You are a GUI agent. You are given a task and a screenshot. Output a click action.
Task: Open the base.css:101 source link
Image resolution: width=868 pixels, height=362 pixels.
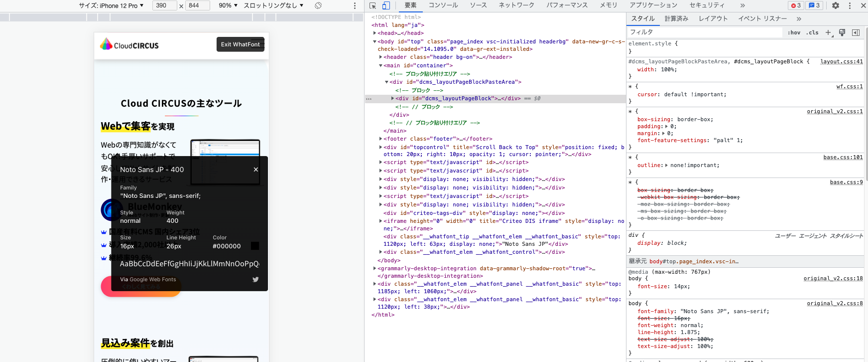[x=843, y=158]
